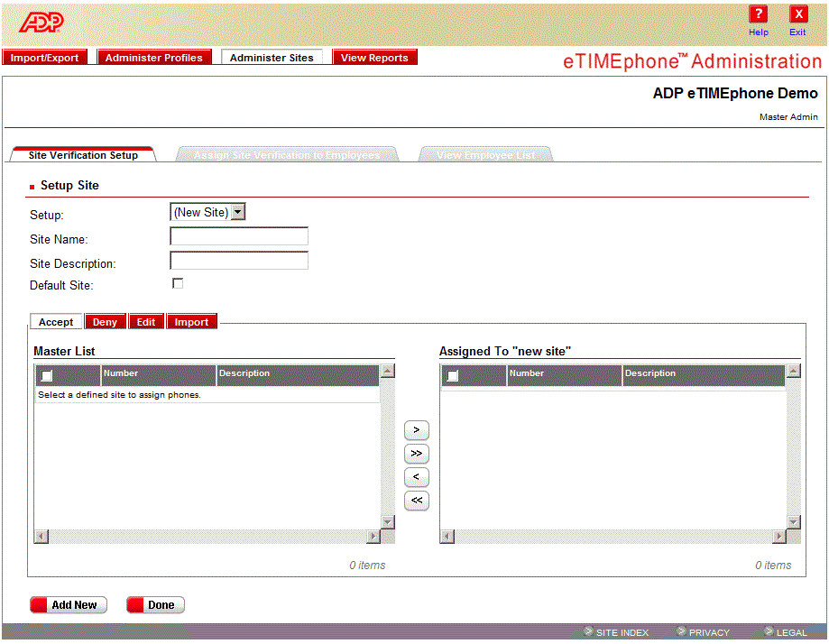The width and height of the screenshot is (829, 644).
Task: Focus the Site Name input field
Action: click(x=239, y=236)
